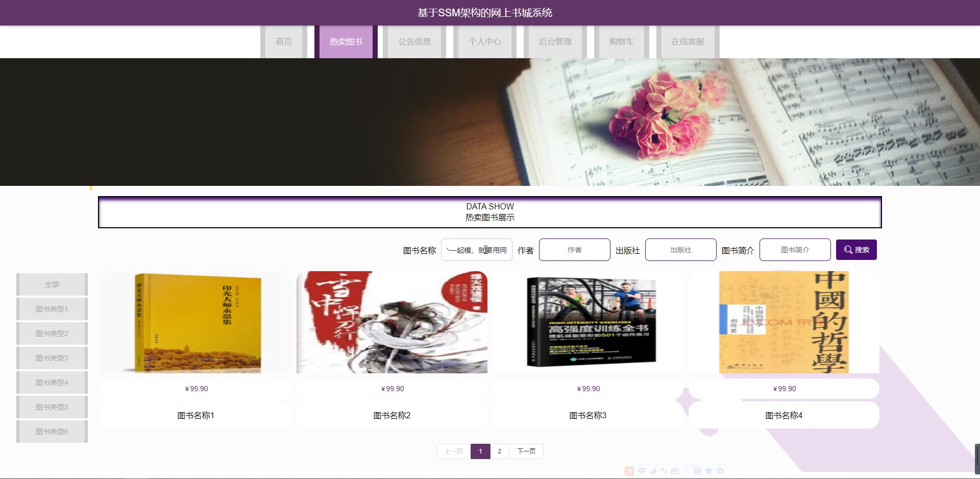Click the book title 图书名称1
Screen dimensions: 980x479
tap(196, 415)
